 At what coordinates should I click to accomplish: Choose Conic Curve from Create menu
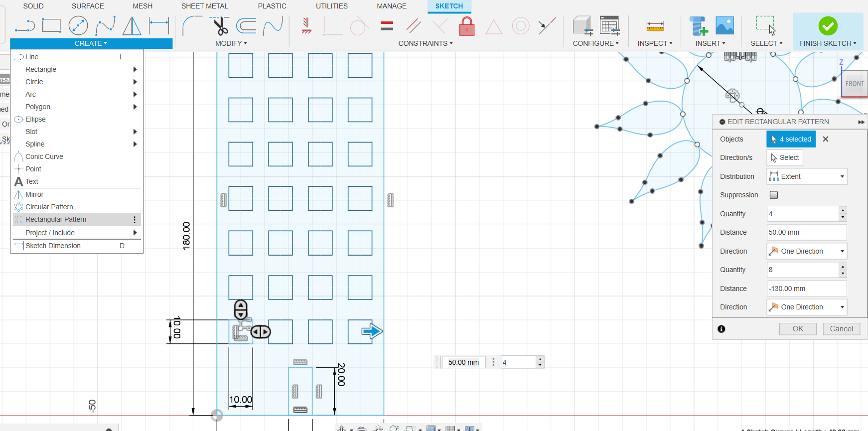coord(77,156)
